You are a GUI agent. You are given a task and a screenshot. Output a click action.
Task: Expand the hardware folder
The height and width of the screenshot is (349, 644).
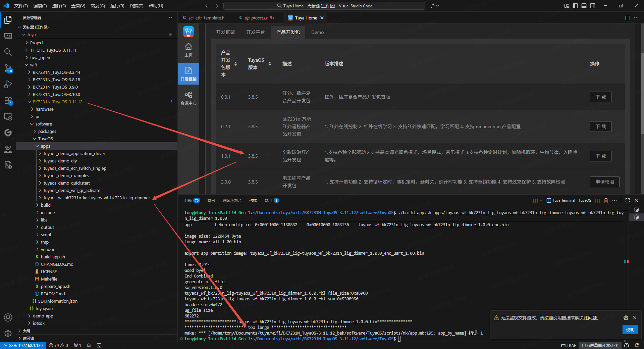click(x=44, y=109)
